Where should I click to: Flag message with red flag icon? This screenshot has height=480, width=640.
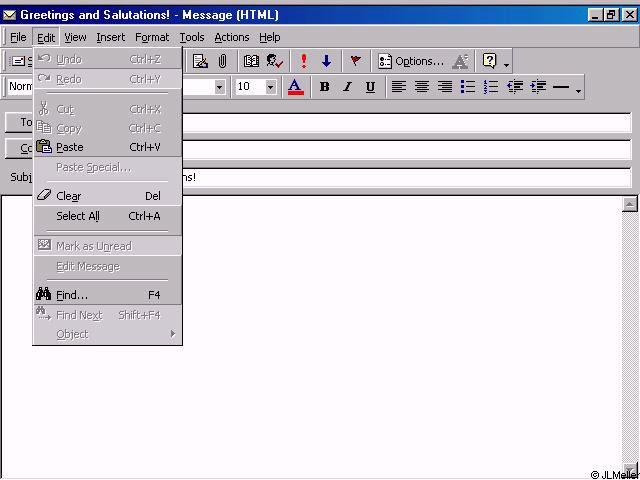[x=356, y=61]
